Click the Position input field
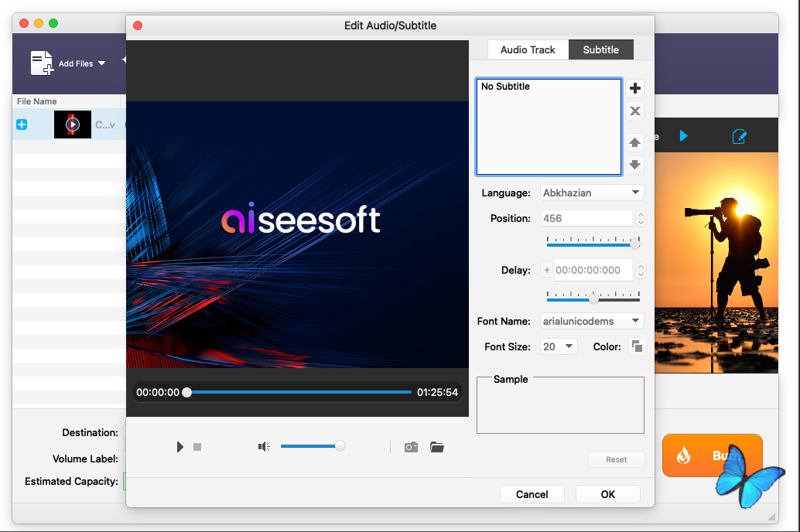Viewport: 800px width, 532px height. [586, 219]
